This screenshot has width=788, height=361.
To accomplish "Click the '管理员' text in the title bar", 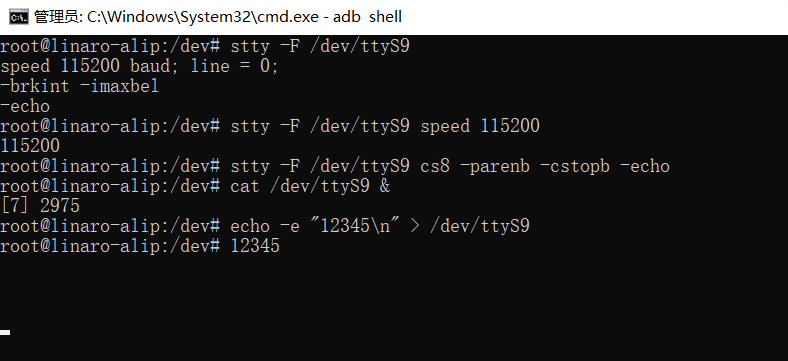I will 56,17.
